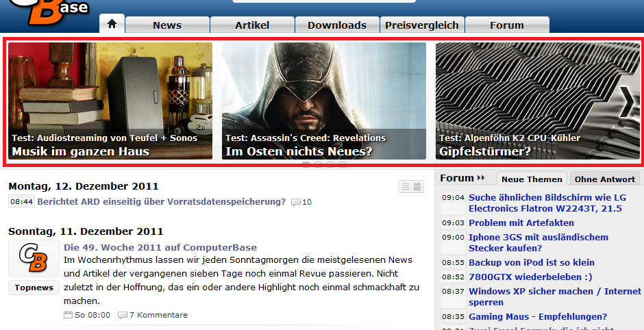
Task: Click the 7 Kommentare link
Action: [x=158, y=315]
